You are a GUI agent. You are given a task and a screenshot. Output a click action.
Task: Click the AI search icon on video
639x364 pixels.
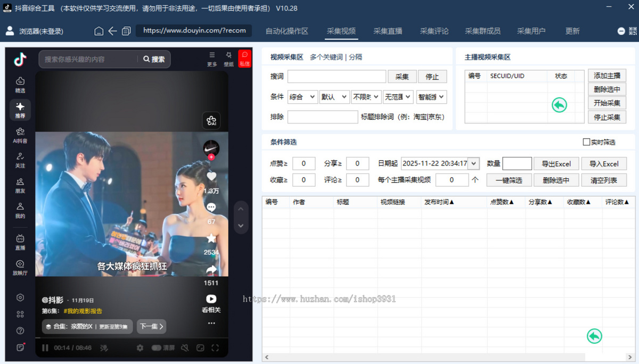211,121
